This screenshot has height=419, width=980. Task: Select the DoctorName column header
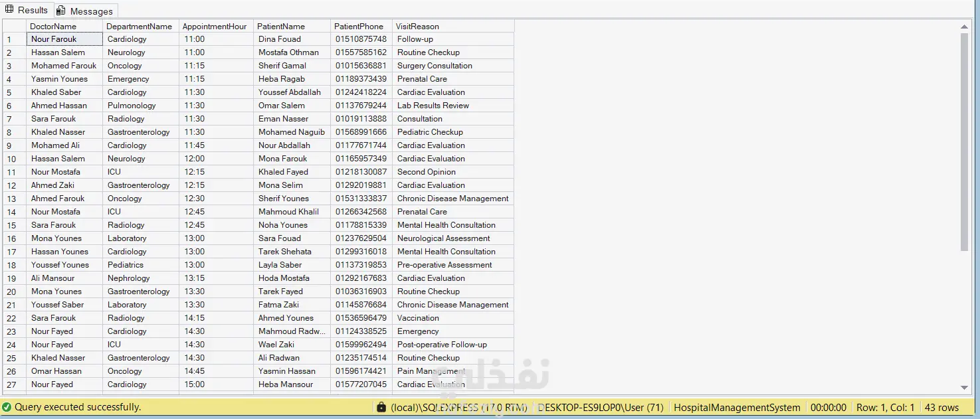pyautogui.click(x=64, y=27)
